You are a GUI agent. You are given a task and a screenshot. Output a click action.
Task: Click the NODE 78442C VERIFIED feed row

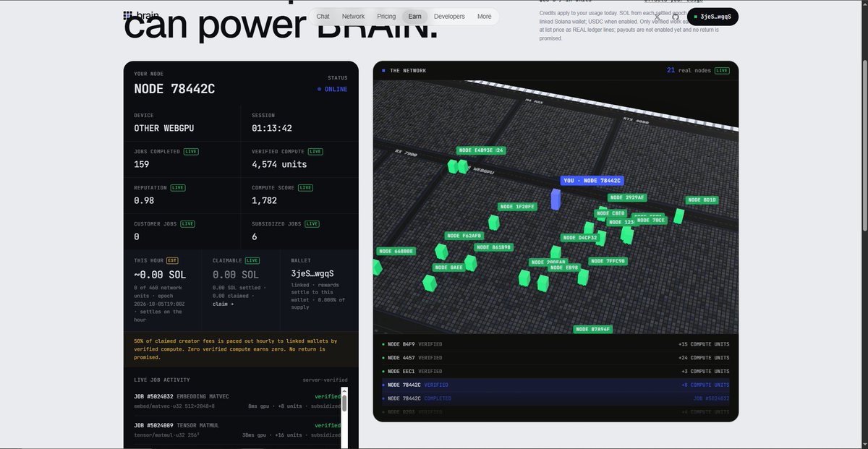556,385
